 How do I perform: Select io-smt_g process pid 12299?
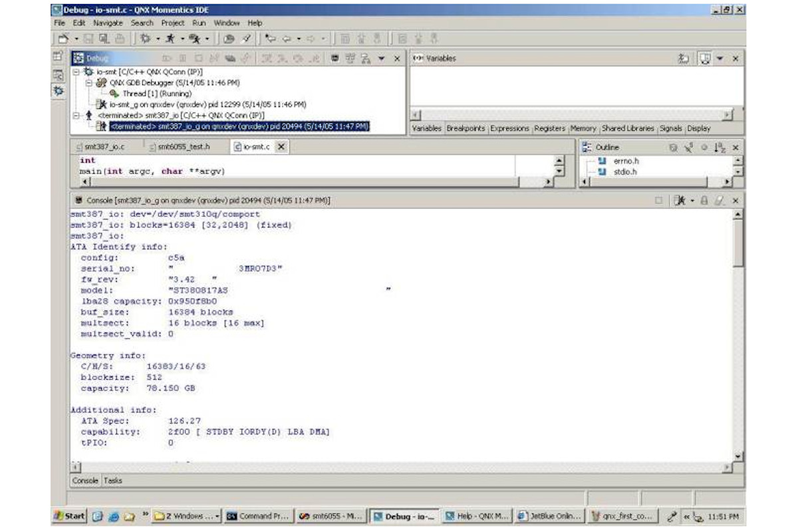pos(207,104)
